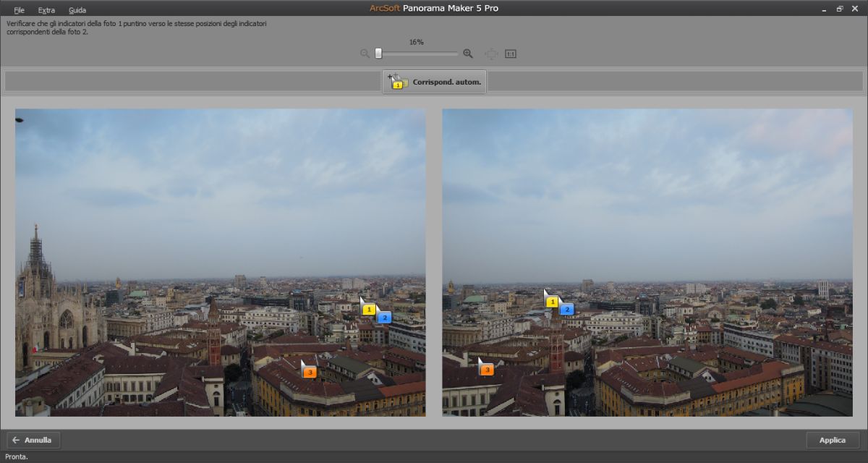Click the left panorama photo with the cathedral
The height and width of the screenshot is (463, 868).
[x=221, y=263]
